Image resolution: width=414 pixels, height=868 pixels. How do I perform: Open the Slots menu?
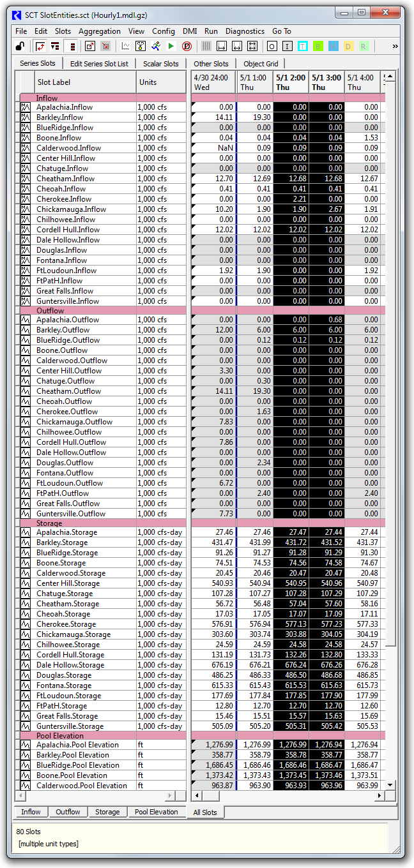coord(63,31)
